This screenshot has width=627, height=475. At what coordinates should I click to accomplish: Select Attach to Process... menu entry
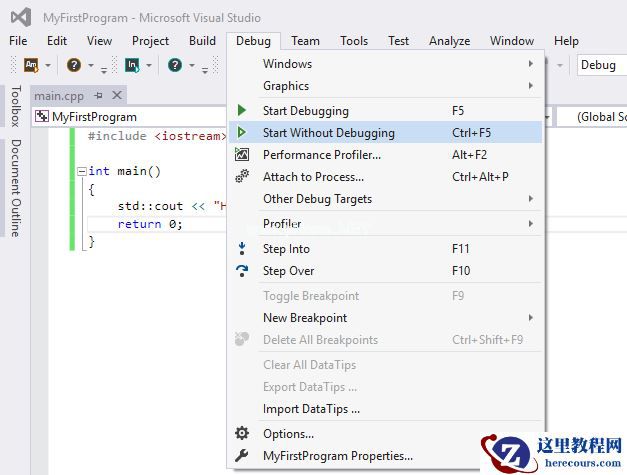386,176
